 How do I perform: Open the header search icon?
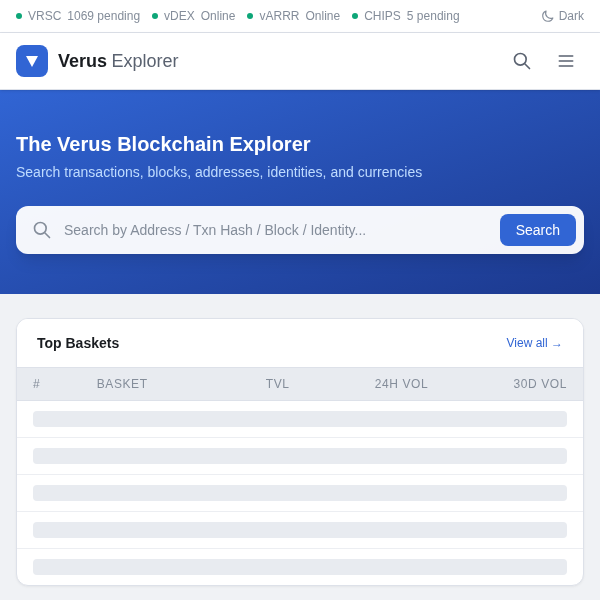coord(522,61)
